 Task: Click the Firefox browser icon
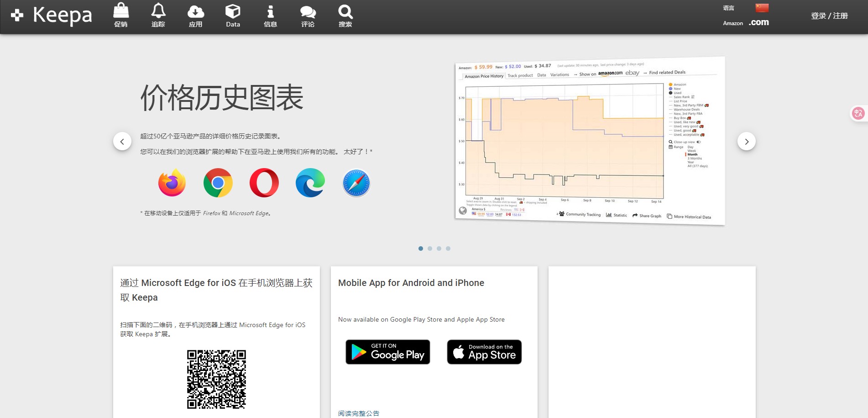172,183
